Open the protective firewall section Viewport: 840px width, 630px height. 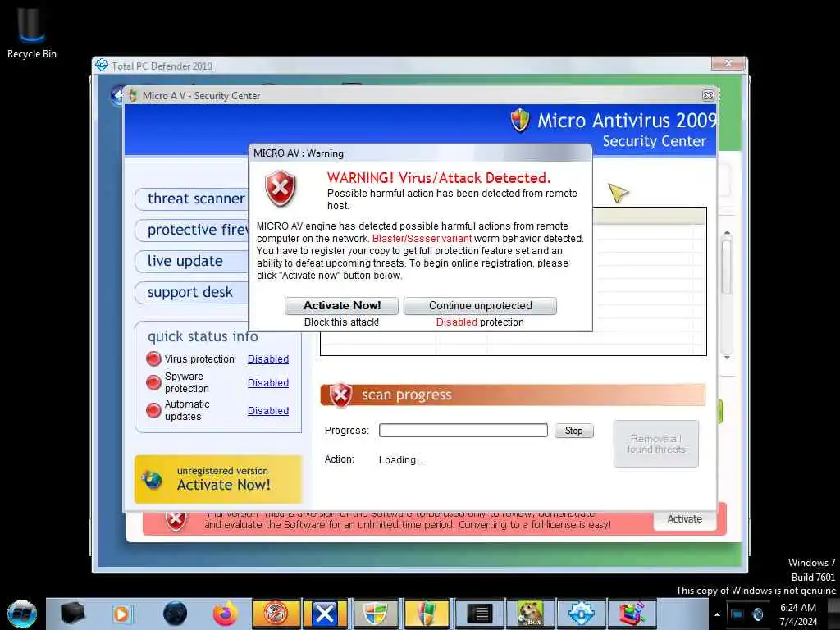[x=192, y=230]
